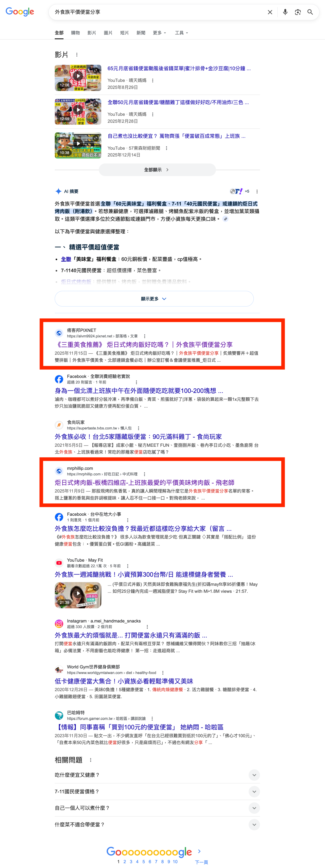Open Google Lens image search icon
Image resolution: width=325 pixels, height=868 pixels.
click(298, 12)
